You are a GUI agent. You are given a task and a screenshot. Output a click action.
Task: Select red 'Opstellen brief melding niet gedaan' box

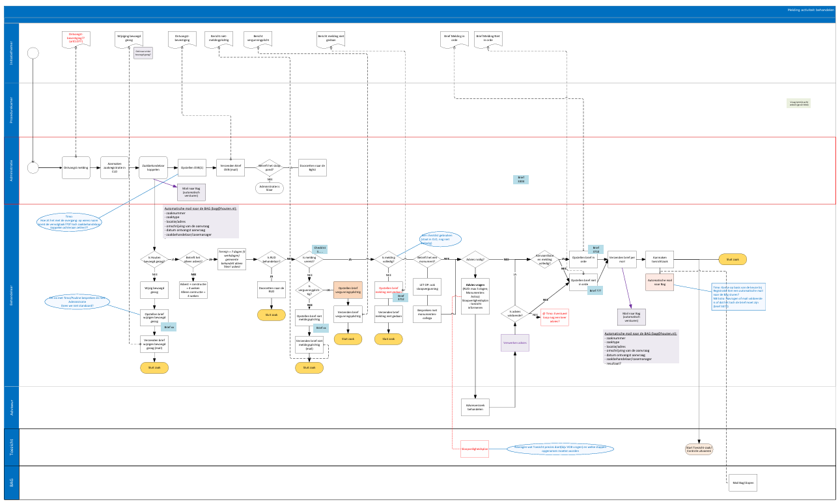click(x=388, y=290)
